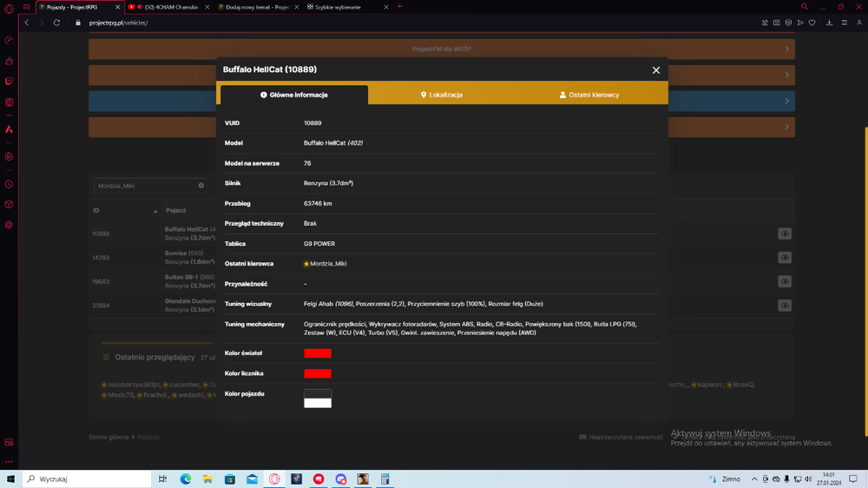The width and height of the screenshot is (868, 488).
Task: Click the Mordzia_Miki last driver link
Action: coord(328,264)
